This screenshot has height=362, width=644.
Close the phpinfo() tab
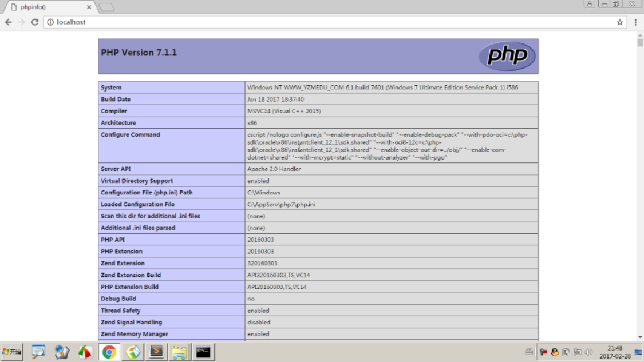pyautogui.click(x=89, y=7)
